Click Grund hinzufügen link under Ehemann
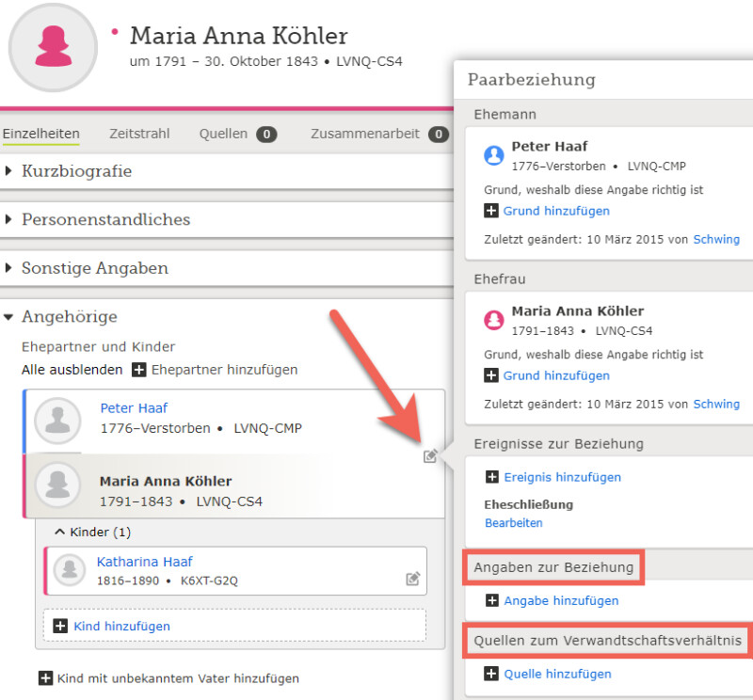This screenshot has height=700, width=753. click(x=556, y=211)
